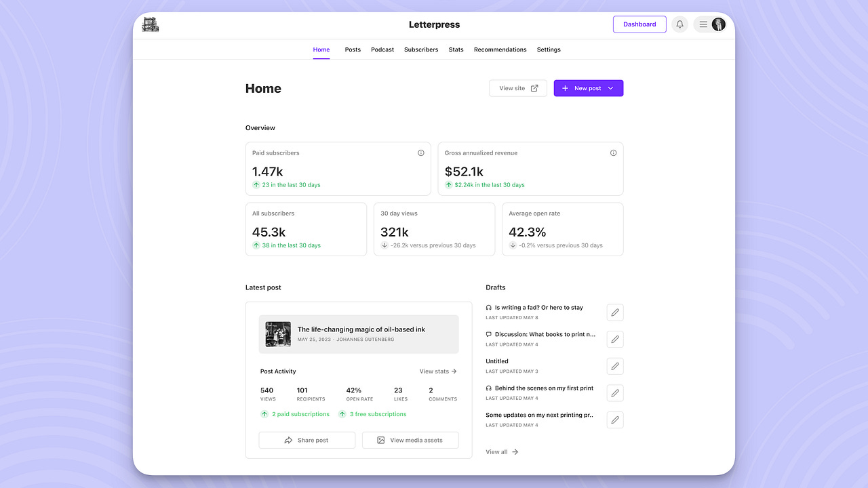The image size is (868, 488).
Task: Open the Gross annualized revenue card
Action: point(530,169)
